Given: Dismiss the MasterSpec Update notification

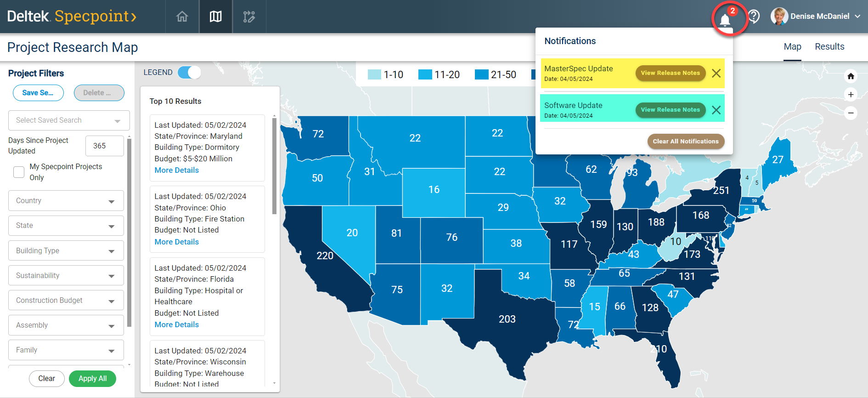Looking at the screenshot, I should pos(716,73).
